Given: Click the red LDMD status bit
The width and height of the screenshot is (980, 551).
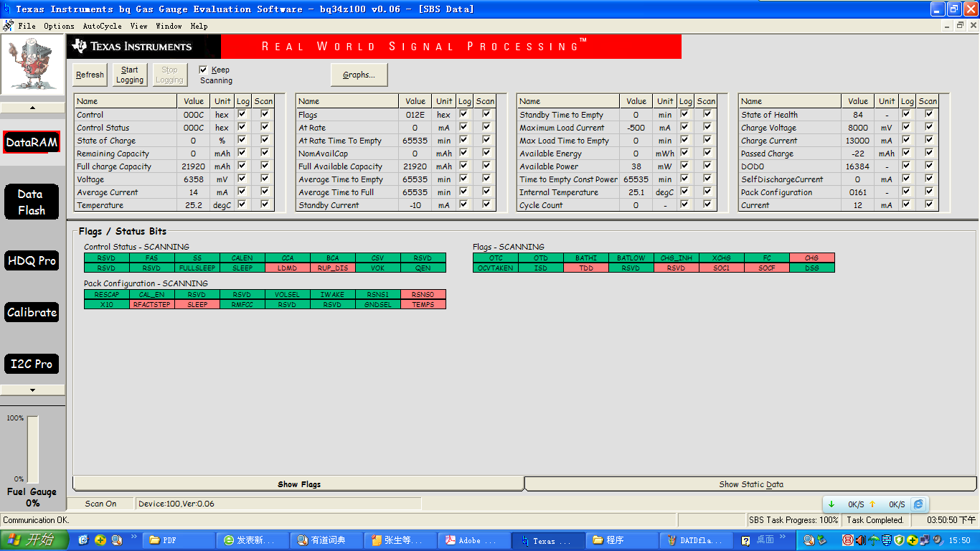Looking at the screenshot, I should point(287,268).
